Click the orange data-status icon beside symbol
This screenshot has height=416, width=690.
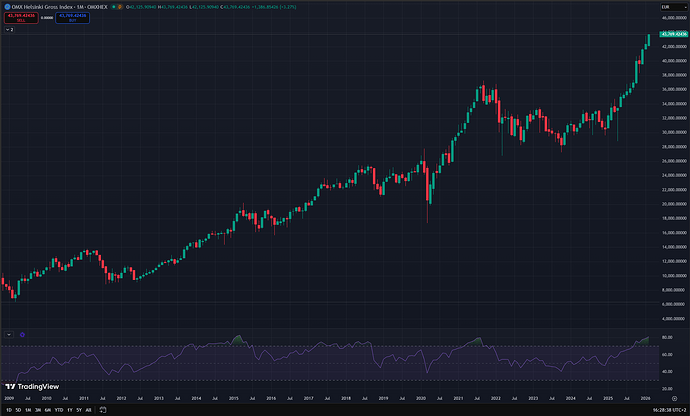click(120, 7)
